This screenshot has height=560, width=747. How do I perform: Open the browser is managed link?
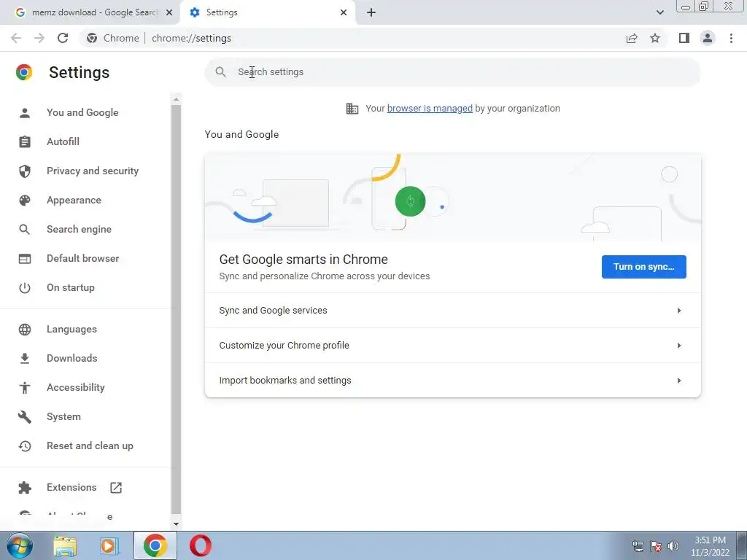430,109
